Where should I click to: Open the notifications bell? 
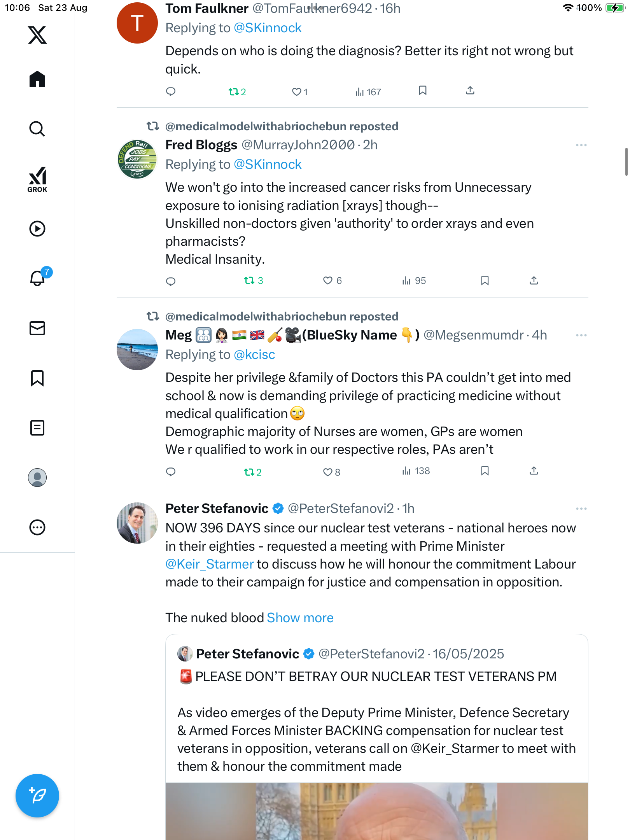point(38,278)
